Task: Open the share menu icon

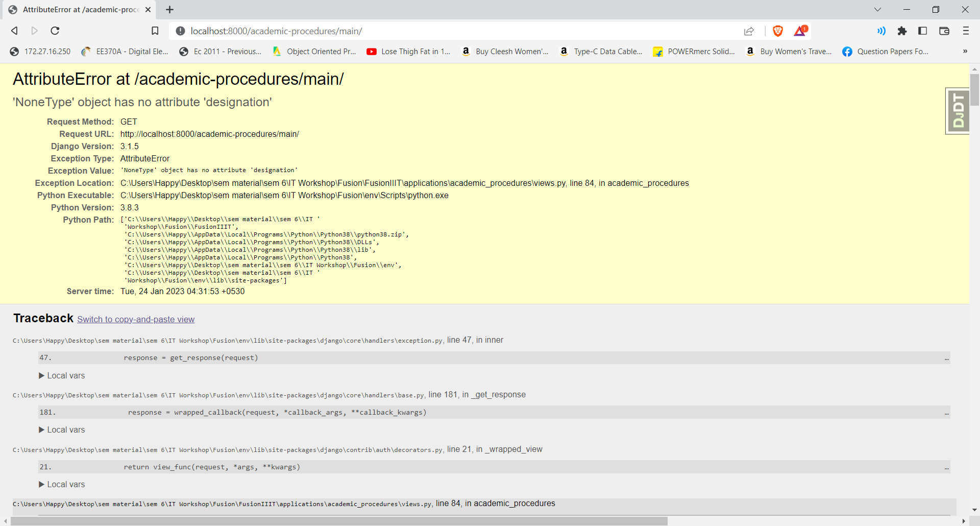Action: 749,31
